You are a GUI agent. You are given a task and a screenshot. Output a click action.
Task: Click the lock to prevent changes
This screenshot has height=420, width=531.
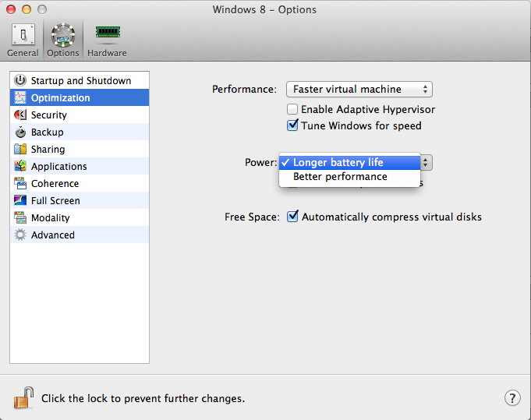tap(23, 397)
